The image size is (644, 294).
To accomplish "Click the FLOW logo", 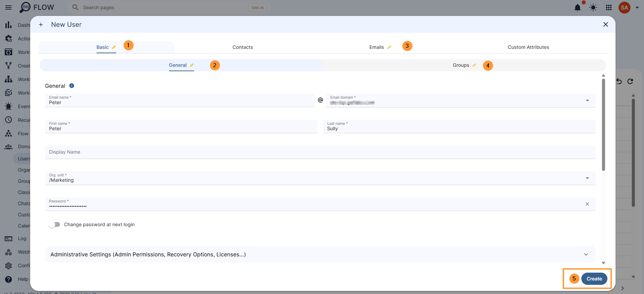I will pyautogui.click(x=37, y=7).
